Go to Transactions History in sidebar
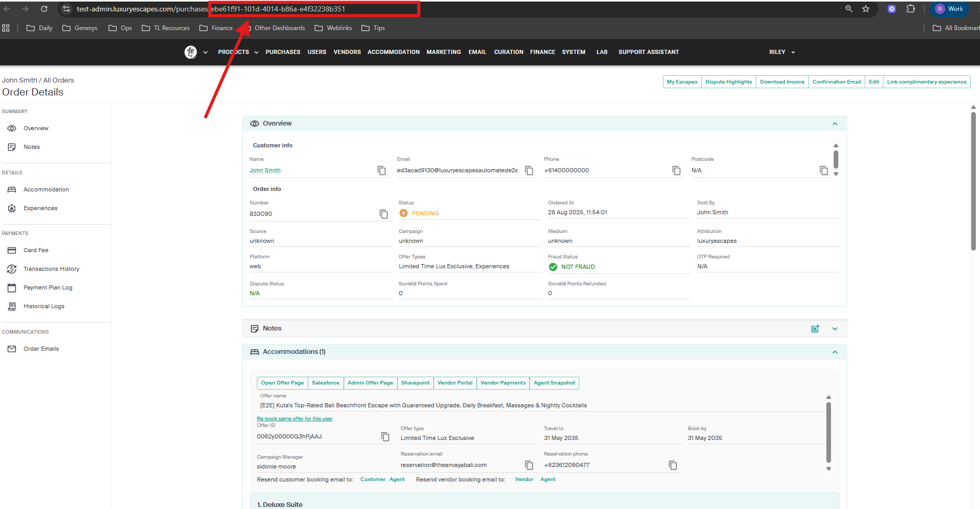Viewport: 980px width, 509px height. coord(51,269)
